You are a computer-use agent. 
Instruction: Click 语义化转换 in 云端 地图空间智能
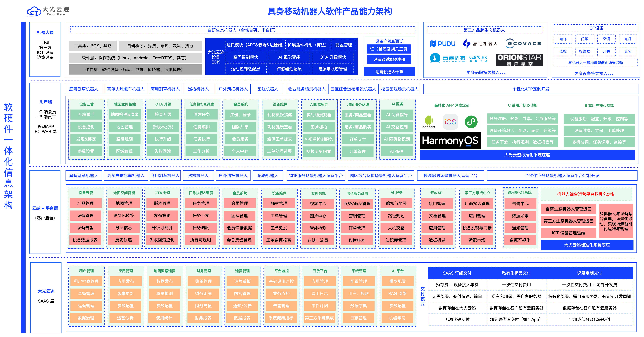[124, 216]
